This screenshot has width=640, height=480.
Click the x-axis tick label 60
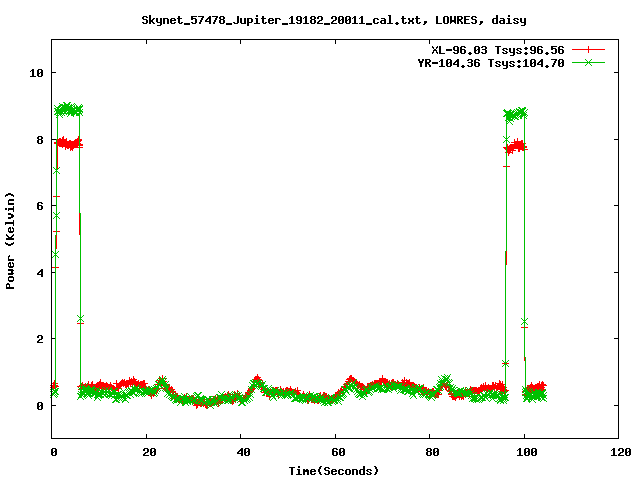tap(338, 452)
